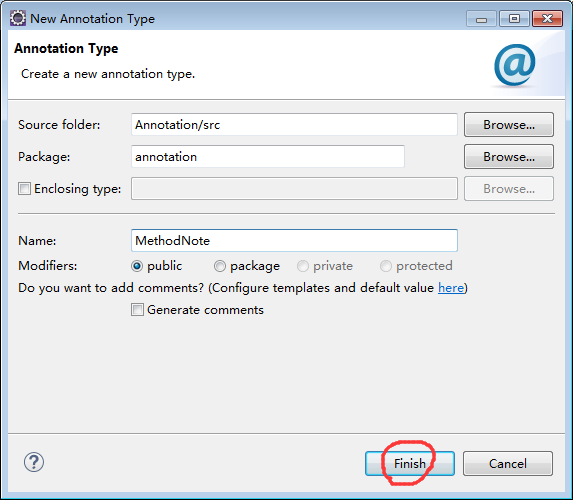Click the Package text field

(268, 156)
